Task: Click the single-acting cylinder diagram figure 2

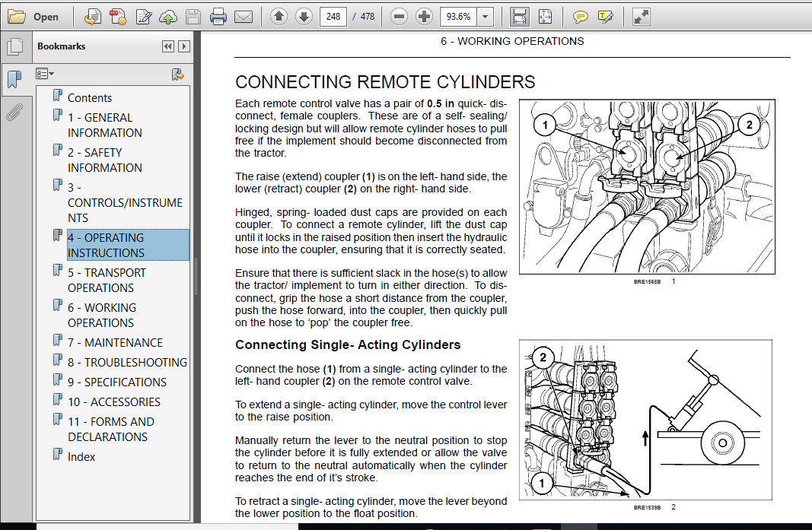Action: tap(645, 420)
